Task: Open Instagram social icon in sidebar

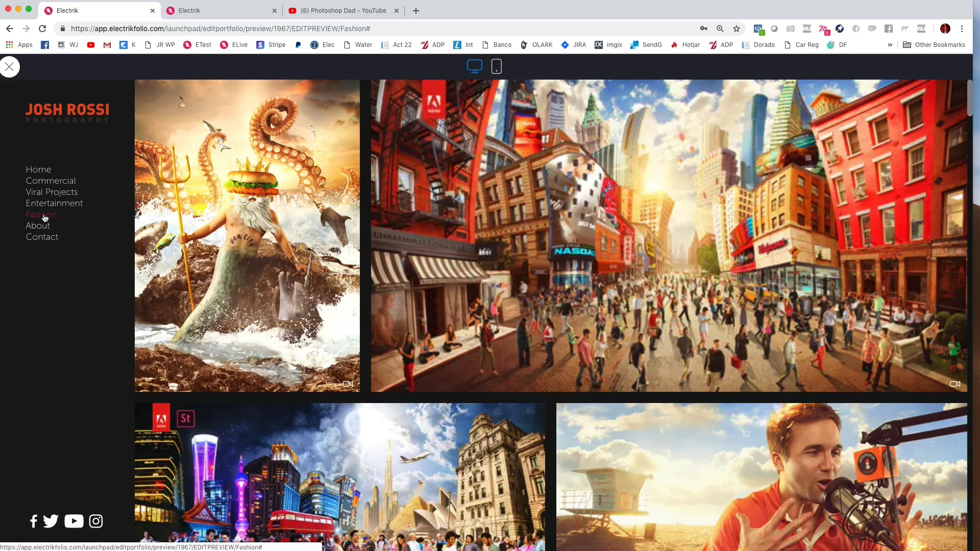Action: click(96, 521)
